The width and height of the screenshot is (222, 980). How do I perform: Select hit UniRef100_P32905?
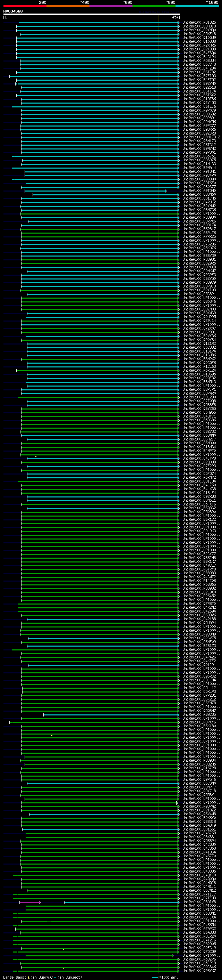[x=199, y=944]
